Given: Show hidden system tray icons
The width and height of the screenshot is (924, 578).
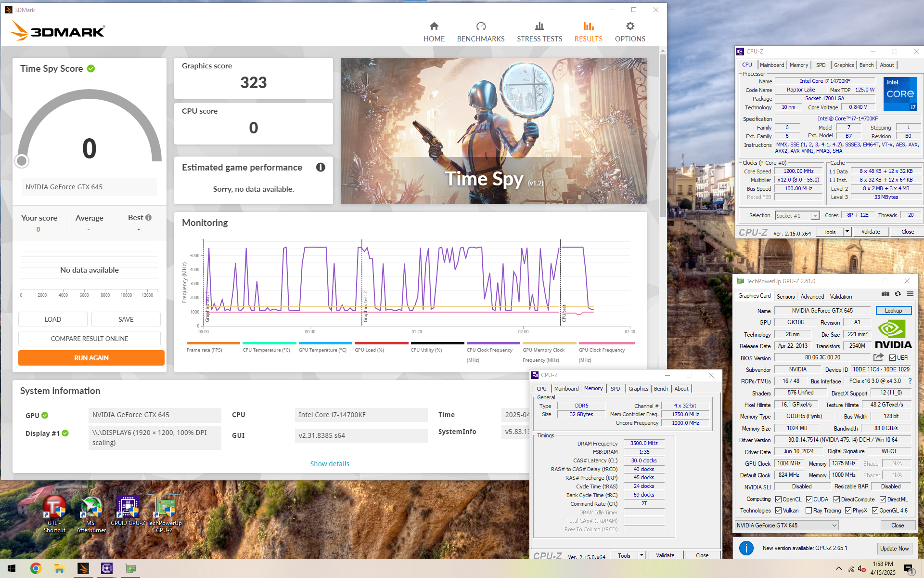Looking at the screenshot, I should (x=838, y=568).
